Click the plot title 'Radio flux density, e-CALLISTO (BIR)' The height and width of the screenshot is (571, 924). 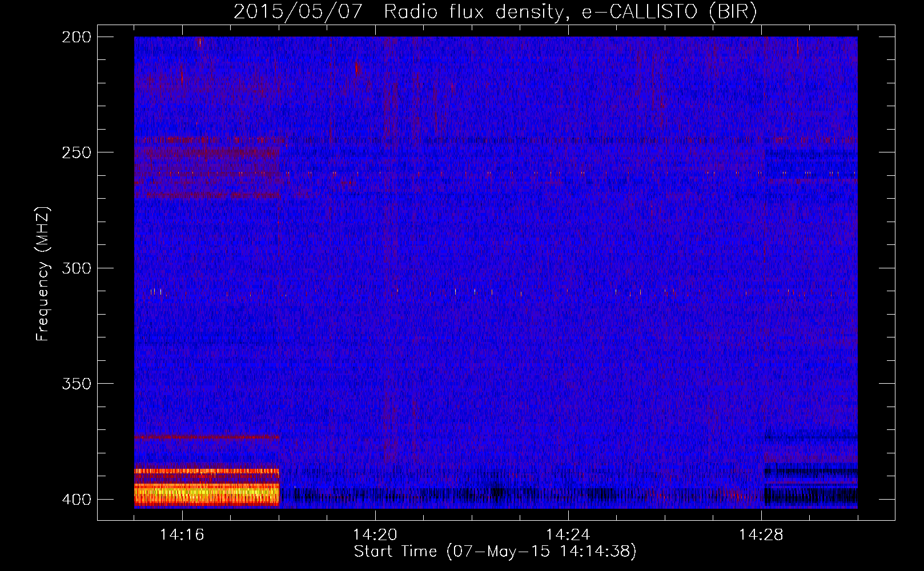coord(571,12)
